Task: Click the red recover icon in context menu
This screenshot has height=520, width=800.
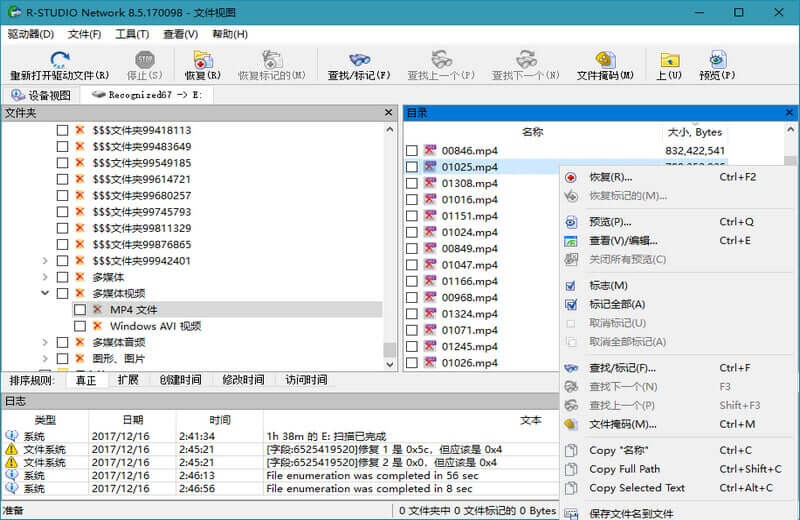Action: tap(571, 178)
